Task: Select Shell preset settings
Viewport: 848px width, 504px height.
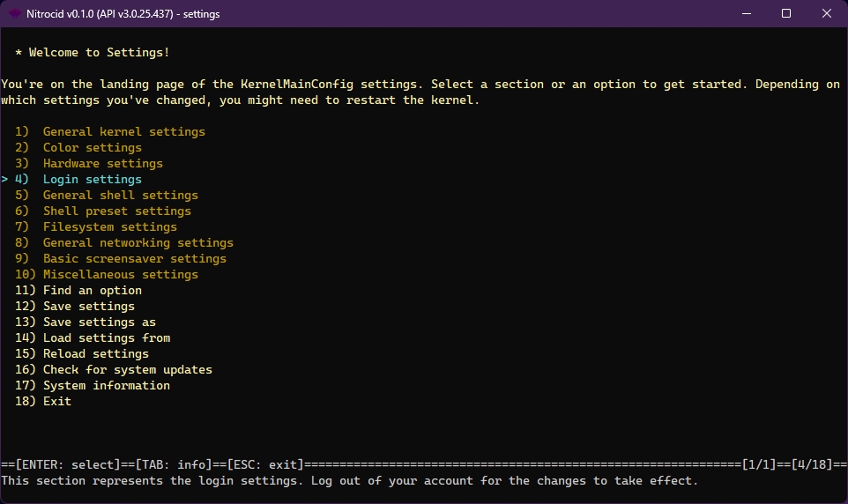Action: tap(116, 211)
